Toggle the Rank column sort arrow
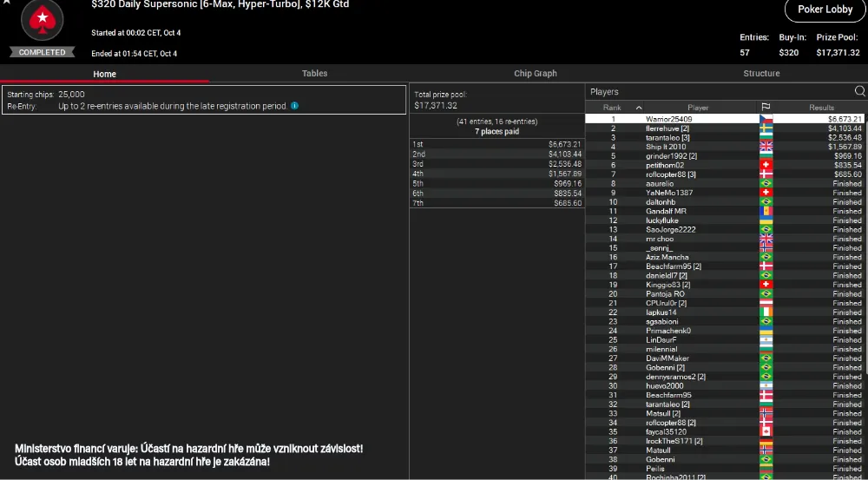868x480 pixels. tap(639, 108)
